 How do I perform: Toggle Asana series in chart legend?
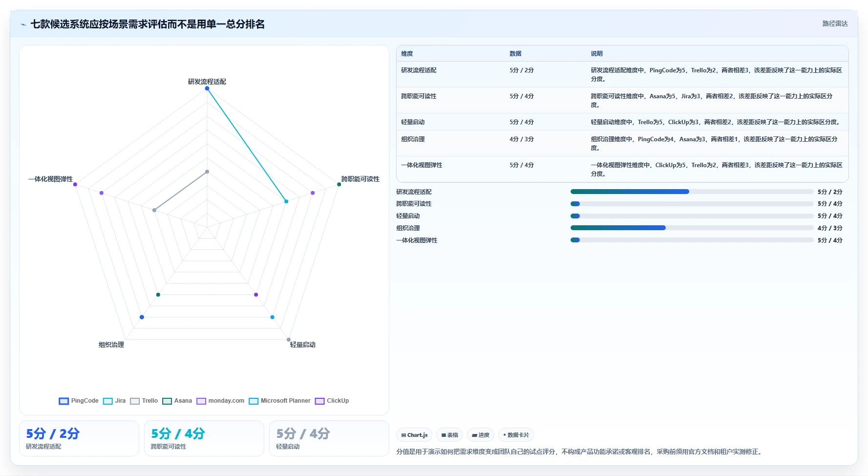click(177, 401)
